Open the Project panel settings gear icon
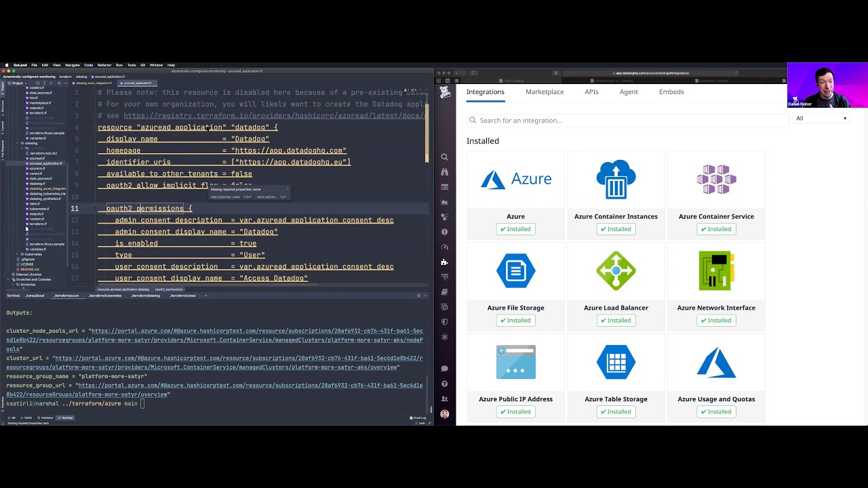Screen dimensions: 868x488 [x=60, y=83]
